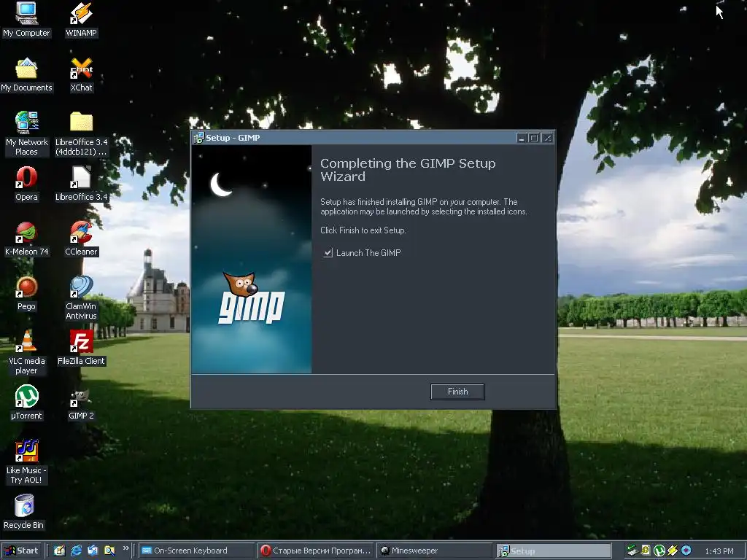Select the CCleaner desktop shortcut
Screen dimensions: 747x560
[x=81, y=238]
